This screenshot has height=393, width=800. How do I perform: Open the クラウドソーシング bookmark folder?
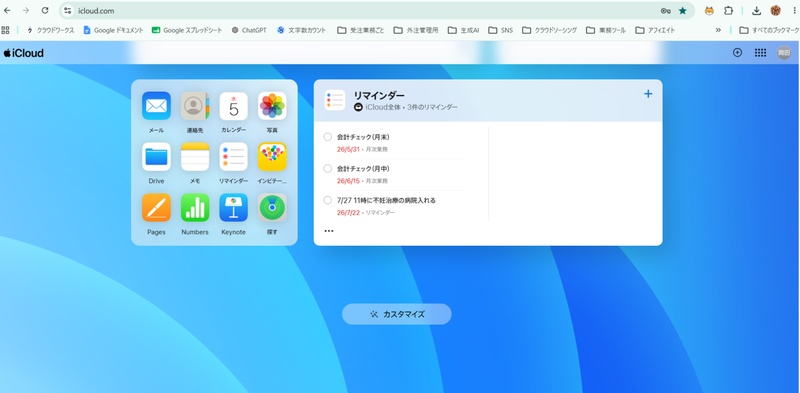[x=549, y=30]
